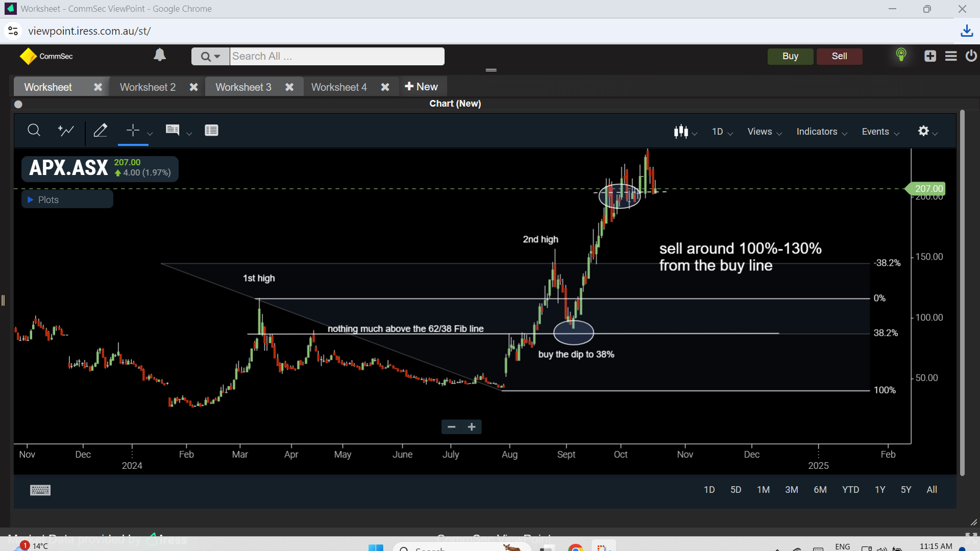Viewport: 980px width, 551px height.
Task: Click the annotation comment icon
Action: coord(173,130)
